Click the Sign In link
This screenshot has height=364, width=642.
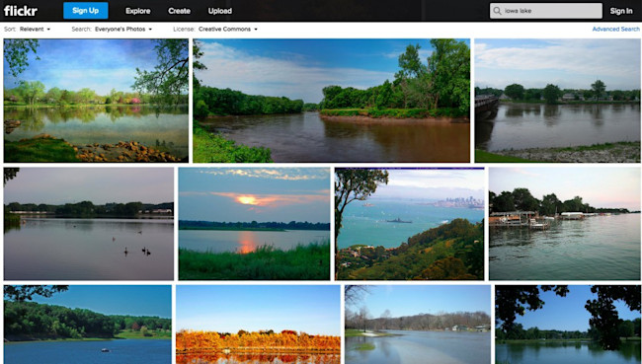coord(621,11)
